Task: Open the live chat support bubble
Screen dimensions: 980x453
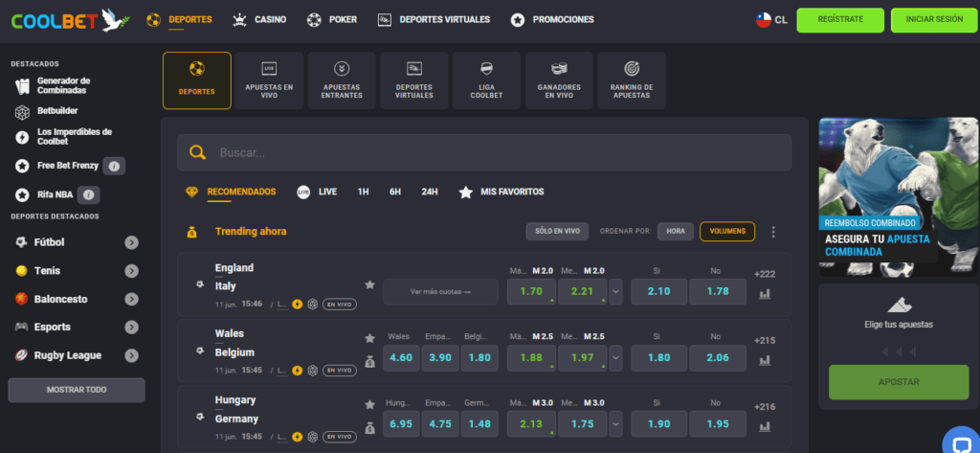Action: (x=959, y=439)
